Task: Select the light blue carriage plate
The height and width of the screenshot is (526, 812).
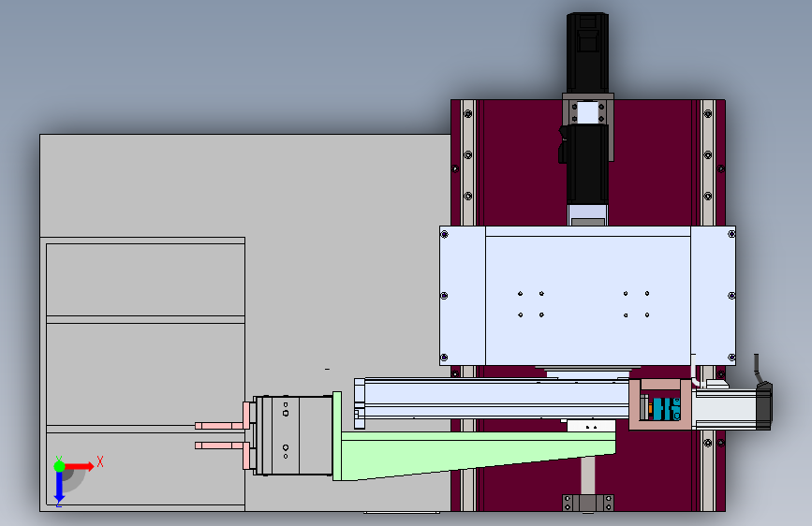Action: (x=587, y=296)
